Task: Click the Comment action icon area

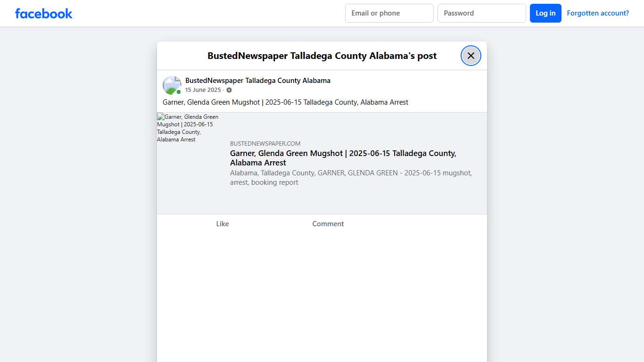Action: point(328,223)
